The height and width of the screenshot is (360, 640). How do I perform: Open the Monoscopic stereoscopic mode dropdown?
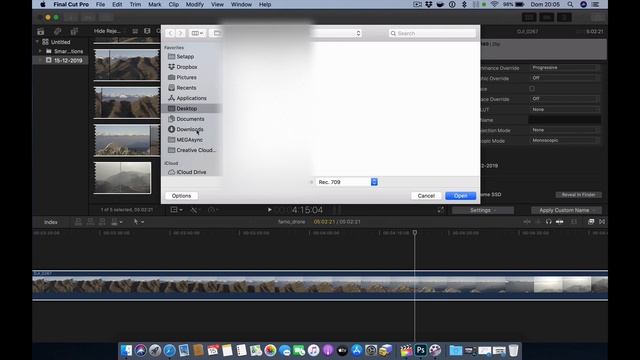[x=565, y=140]
